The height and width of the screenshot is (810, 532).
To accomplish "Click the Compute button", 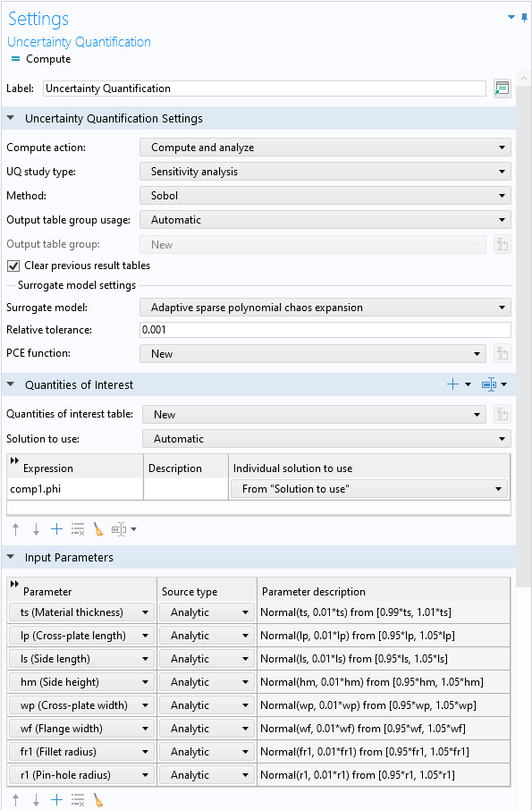I will click(x=41, y=59).
